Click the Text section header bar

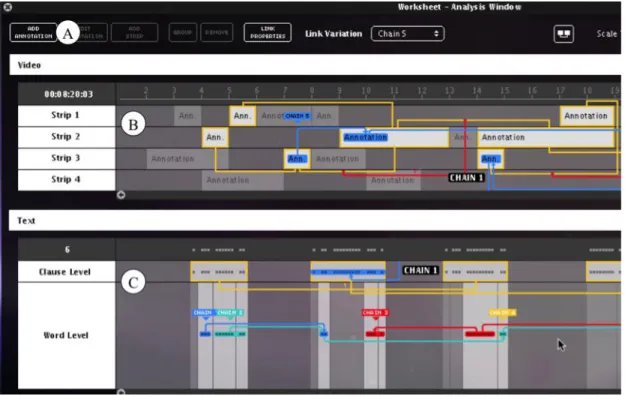(x=315, y=221)
